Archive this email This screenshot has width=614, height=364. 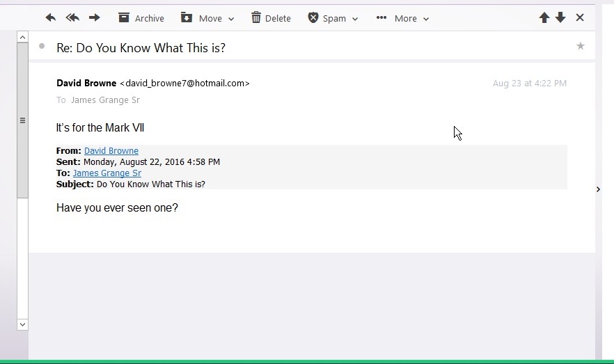coord(141,18)
